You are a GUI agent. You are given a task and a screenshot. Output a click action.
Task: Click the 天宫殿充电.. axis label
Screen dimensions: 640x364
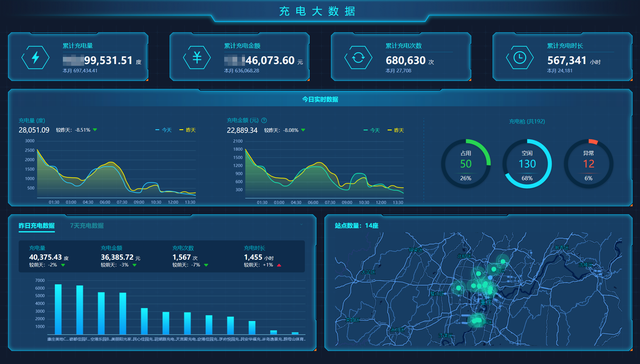(187, 339)
